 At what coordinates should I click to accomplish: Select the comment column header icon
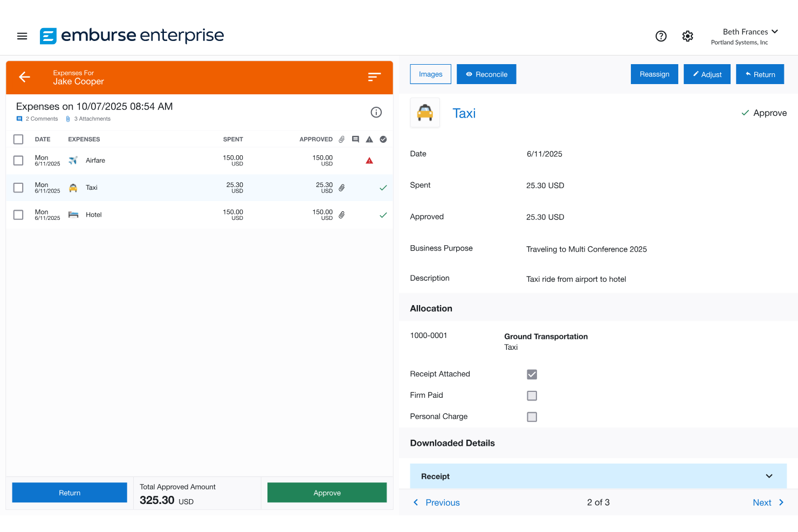[355, 139]
